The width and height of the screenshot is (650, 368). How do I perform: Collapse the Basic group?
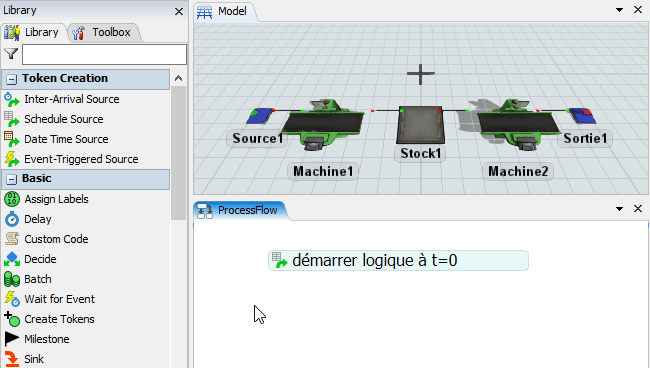12,179
